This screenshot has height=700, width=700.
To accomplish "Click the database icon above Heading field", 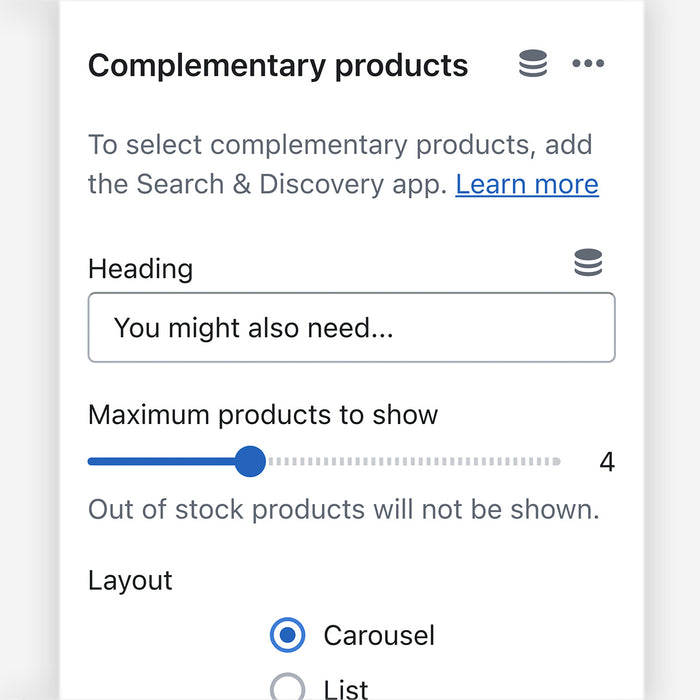I will point(588,263).
